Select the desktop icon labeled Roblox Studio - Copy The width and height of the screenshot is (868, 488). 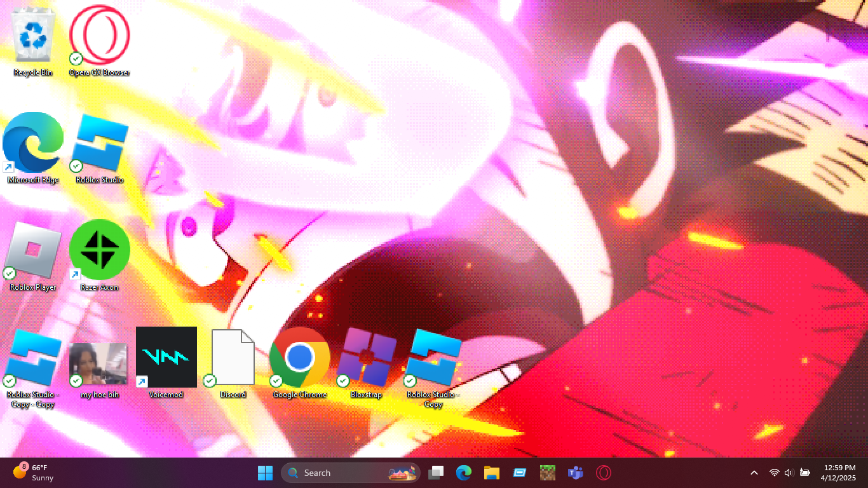coord(433,368)
